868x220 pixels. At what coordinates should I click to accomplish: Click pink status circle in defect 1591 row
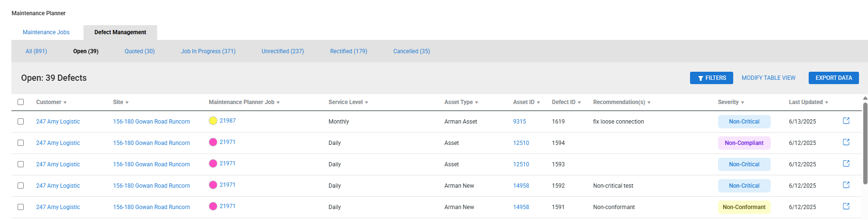click(x=213, y=206)
